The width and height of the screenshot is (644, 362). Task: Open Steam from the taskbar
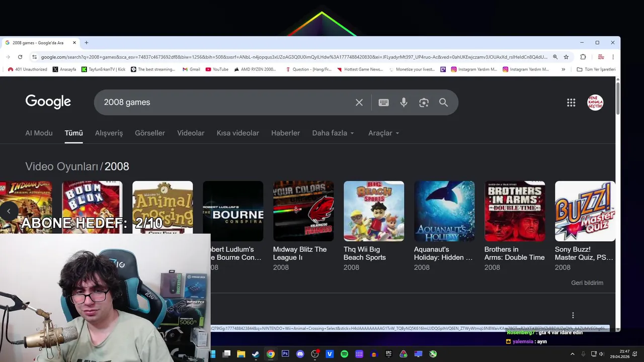(256, 354)
